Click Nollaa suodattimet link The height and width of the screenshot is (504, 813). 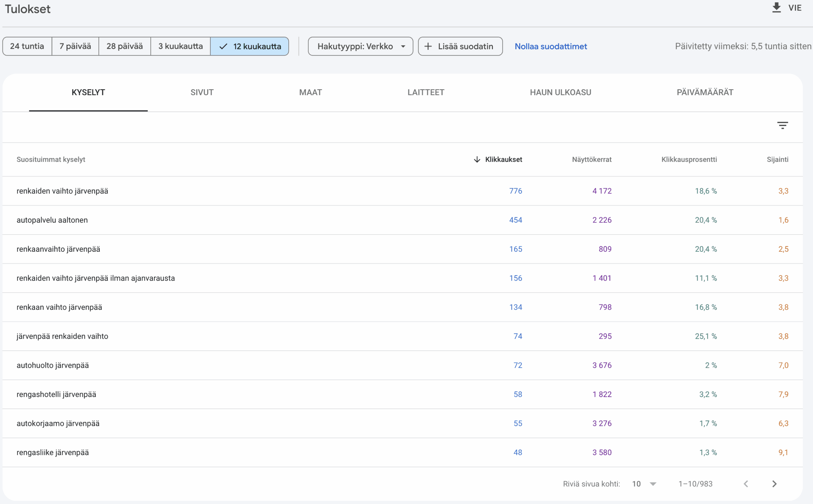551,46
